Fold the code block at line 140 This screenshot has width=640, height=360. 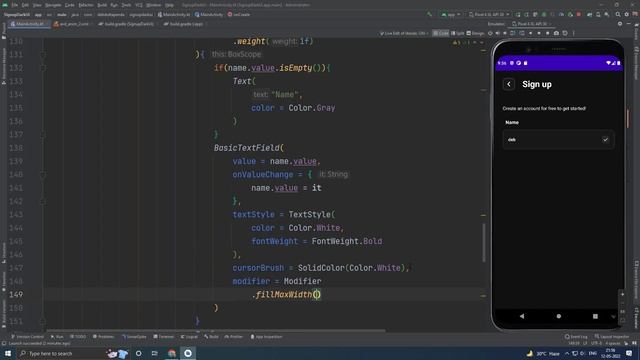(x=42, y=175)
